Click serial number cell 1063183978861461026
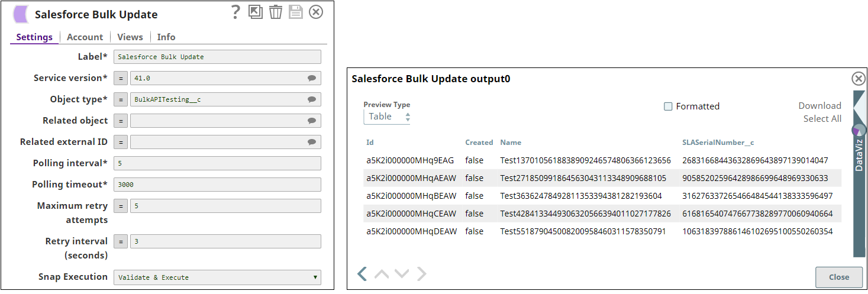 tap(757, 231)
